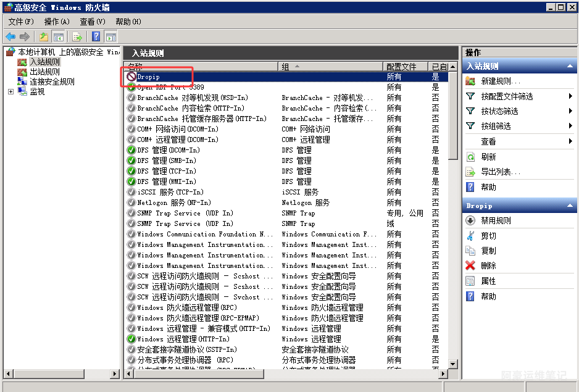
Task: Sort by the 配置文件 column header
Action: click(x=405, y=67)
